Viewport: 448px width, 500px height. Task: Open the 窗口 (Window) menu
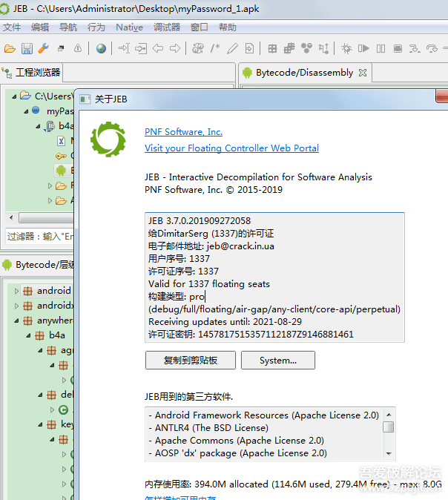200,27
